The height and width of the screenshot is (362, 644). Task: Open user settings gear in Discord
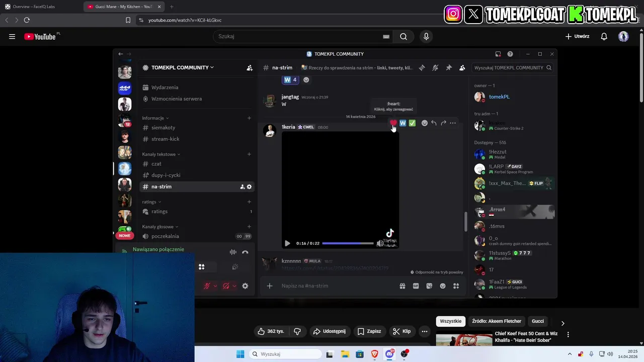[x=245, y=286]
